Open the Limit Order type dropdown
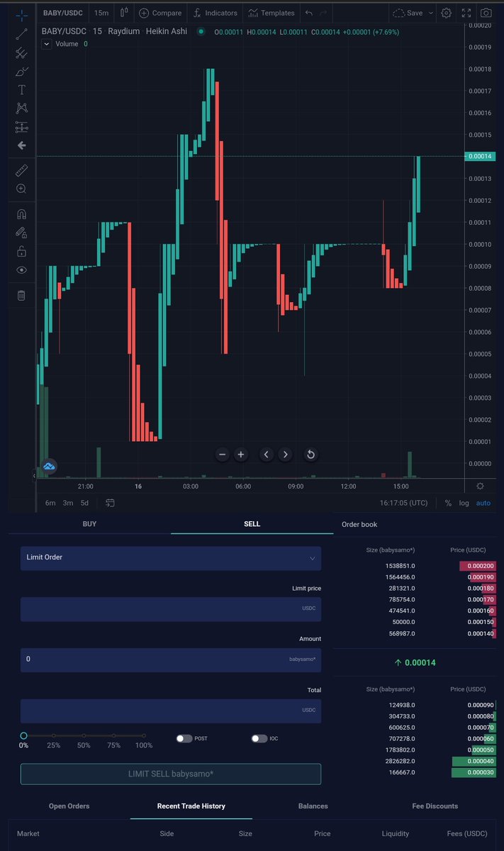The height and width of the screenshot is (851, 504). (171, 558)
